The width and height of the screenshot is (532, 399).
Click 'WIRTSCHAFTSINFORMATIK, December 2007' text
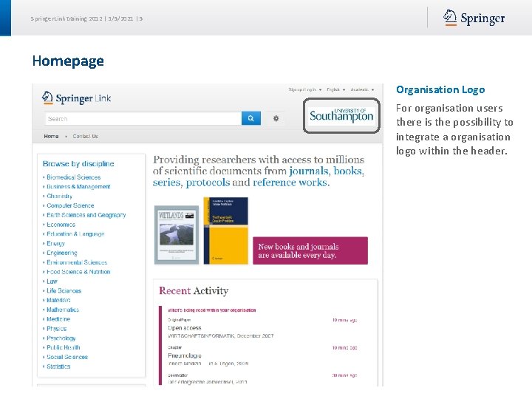[221, 336]
